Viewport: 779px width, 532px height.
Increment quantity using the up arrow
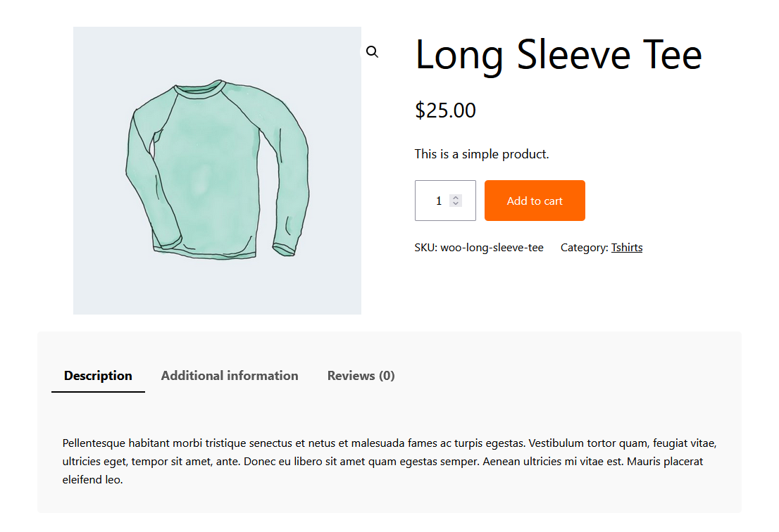coord(456,196)
